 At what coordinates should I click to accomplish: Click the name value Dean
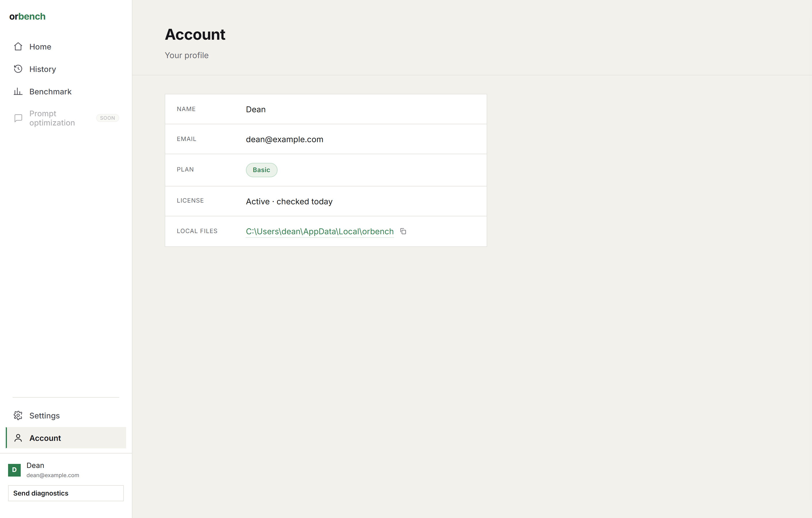coord(256,109)
